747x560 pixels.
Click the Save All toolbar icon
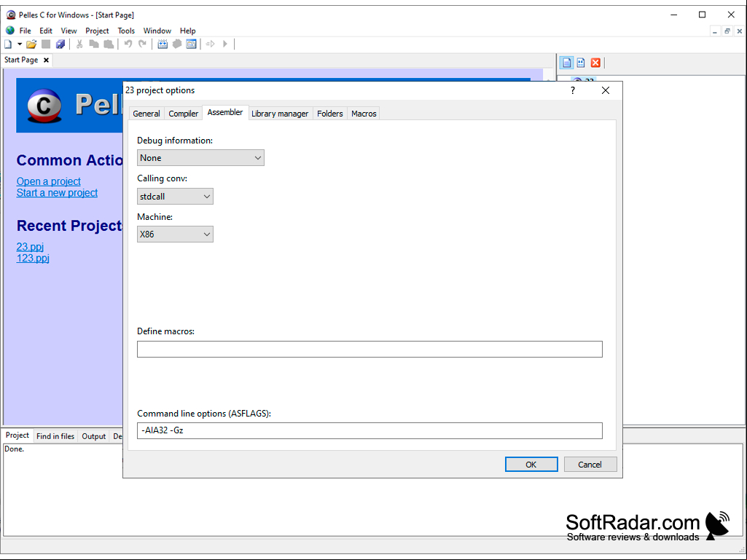(60, 44)
